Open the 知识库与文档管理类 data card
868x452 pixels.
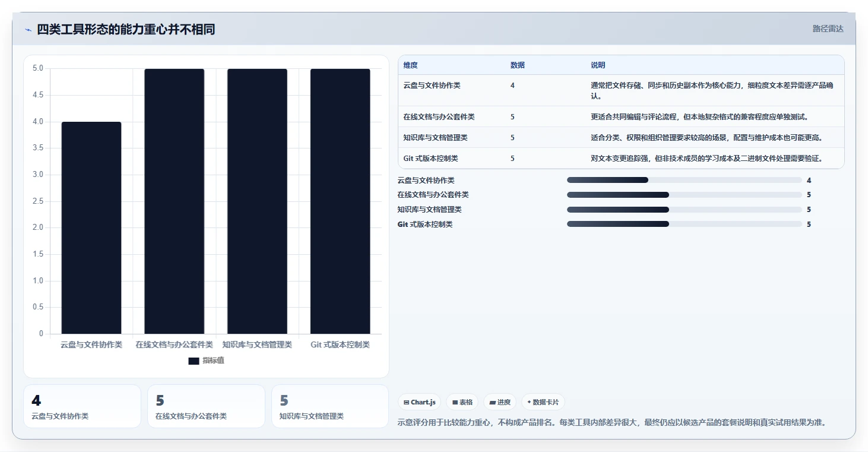coord(330,406)
